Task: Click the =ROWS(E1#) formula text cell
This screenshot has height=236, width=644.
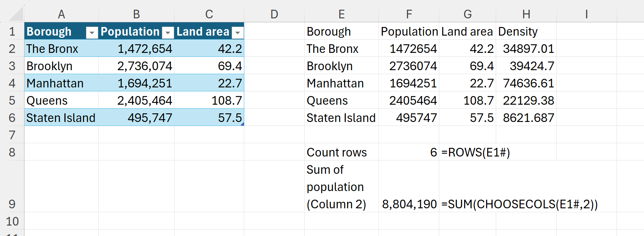Action: 476,152
